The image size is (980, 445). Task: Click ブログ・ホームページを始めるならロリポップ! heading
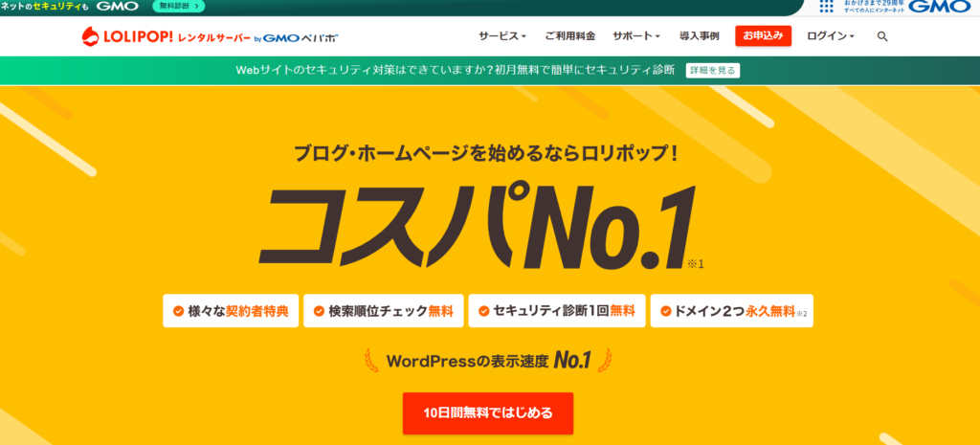pyautogui.click(x=485, y=154)
